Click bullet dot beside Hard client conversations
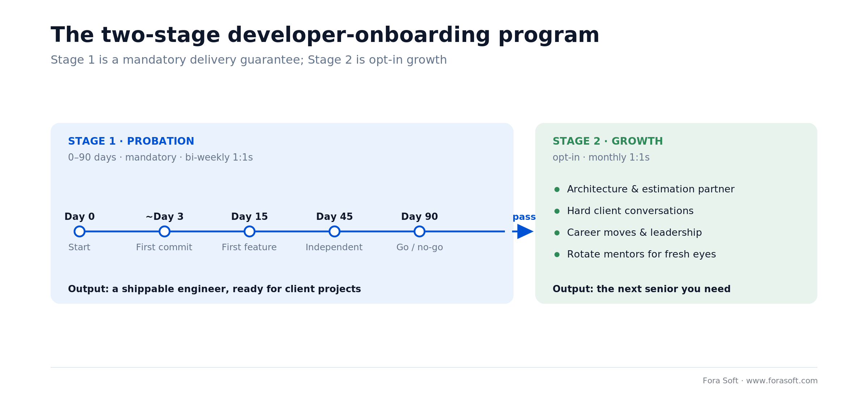Image resolution: width=868 pixels, height=405 pixels. pos(557,211)
